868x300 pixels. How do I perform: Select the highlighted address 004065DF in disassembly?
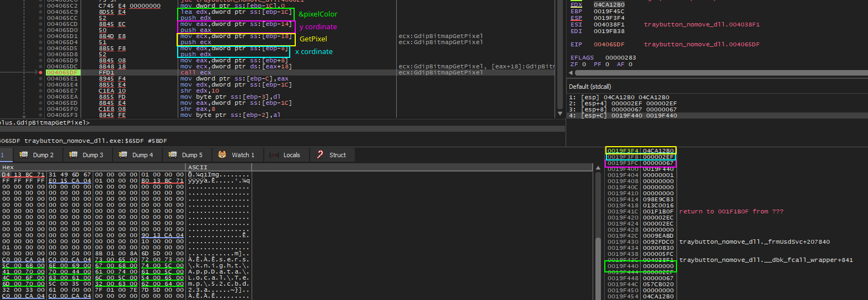coord(62,72)
